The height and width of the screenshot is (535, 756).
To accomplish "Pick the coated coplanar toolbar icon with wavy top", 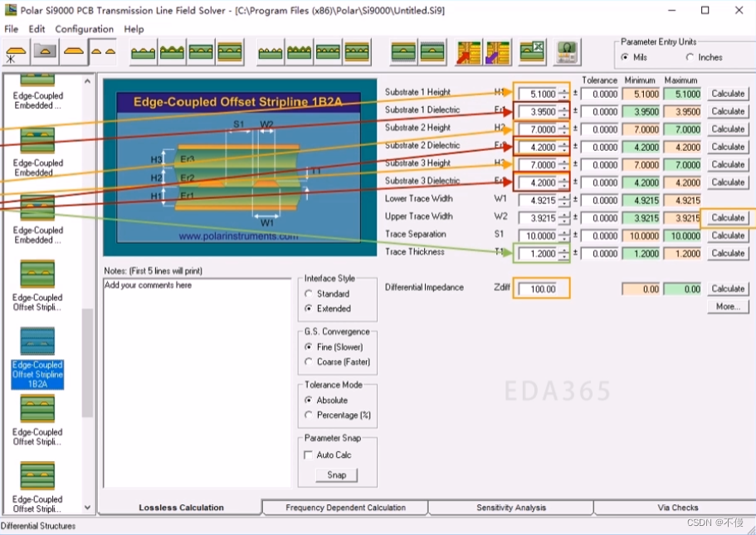I will (x=172, y=52).
